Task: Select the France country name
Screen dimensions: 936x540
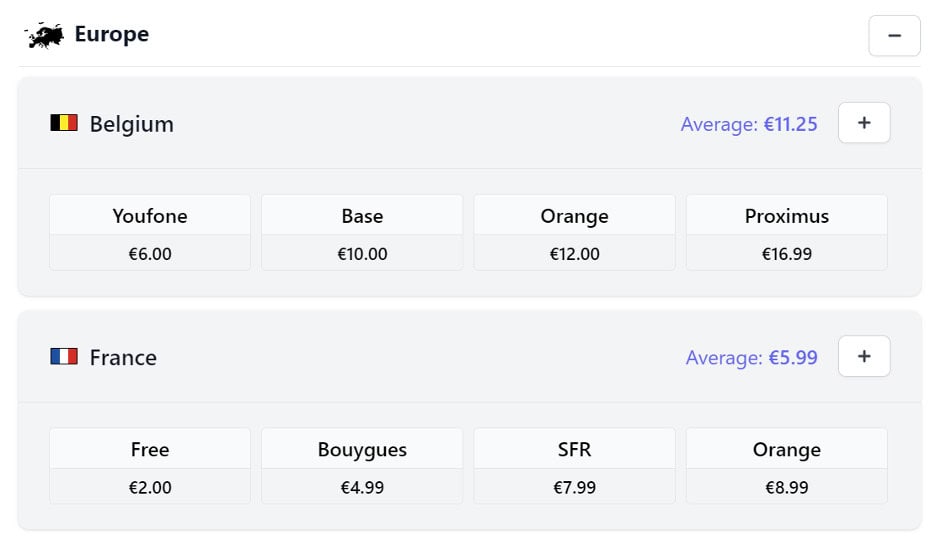Action: pos(123,357)
